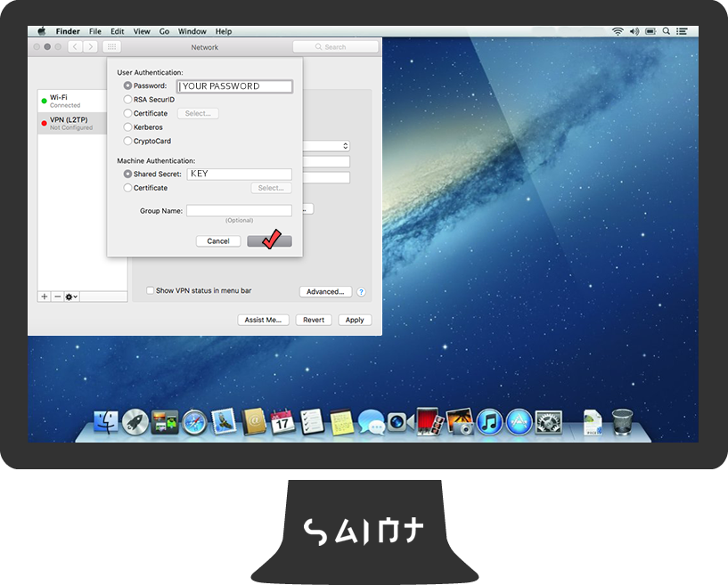The image size is (728, 585).
Task: Launch iTunes from the dock
Action: point(489,421)
